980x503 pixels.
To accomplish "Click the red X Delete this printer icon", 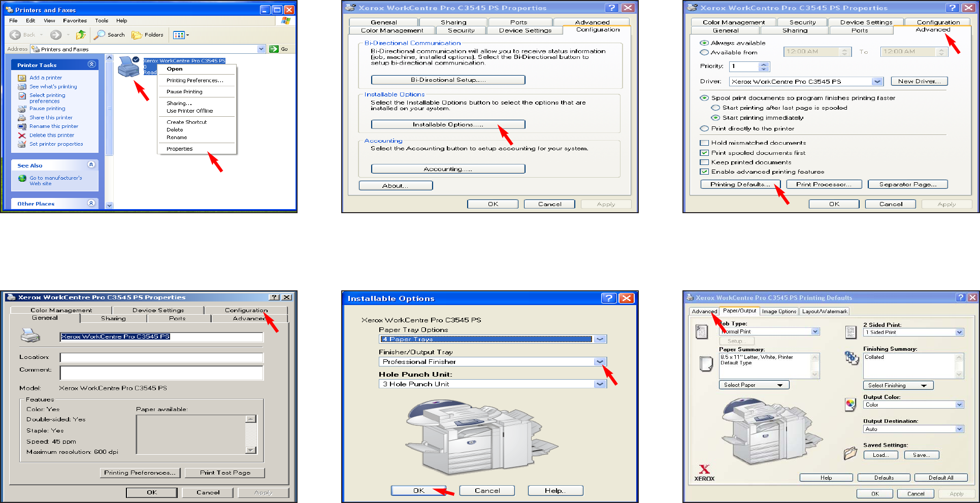I will (x=22, y=136).
